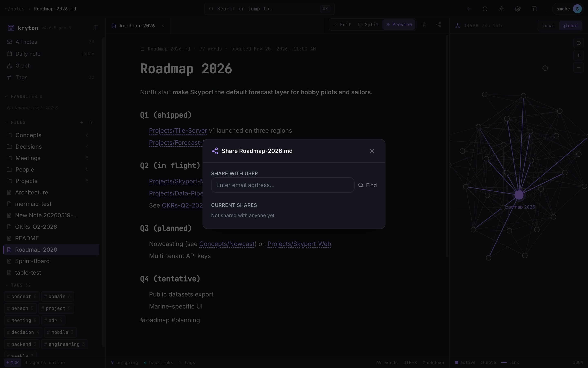The height and width of the screenshot is (368, 588).
Task: Open the Projects/Tile-Server link
Action: [x=178, y=131]
